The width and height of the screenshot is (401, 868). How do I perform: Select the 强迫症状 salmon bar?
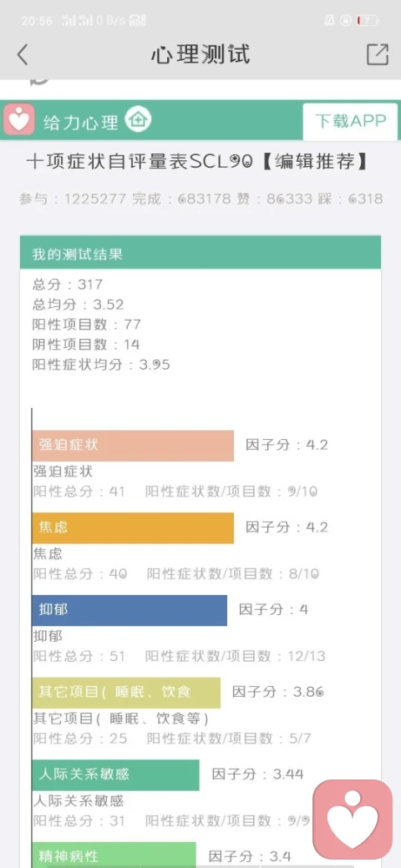tap(133, 446)
